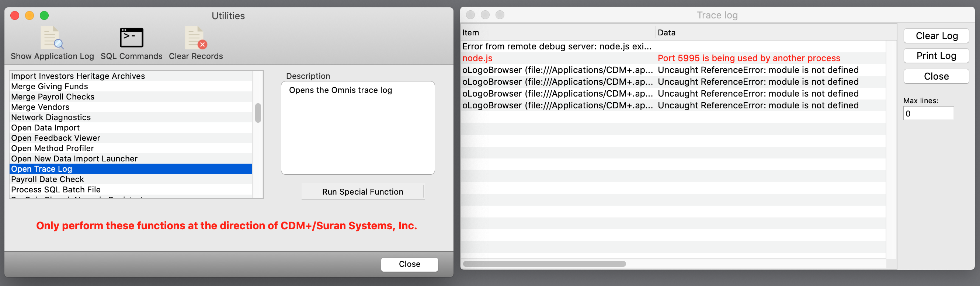Click the Data column header
This screenshot has height=286, width=980.
click(667, 33)
